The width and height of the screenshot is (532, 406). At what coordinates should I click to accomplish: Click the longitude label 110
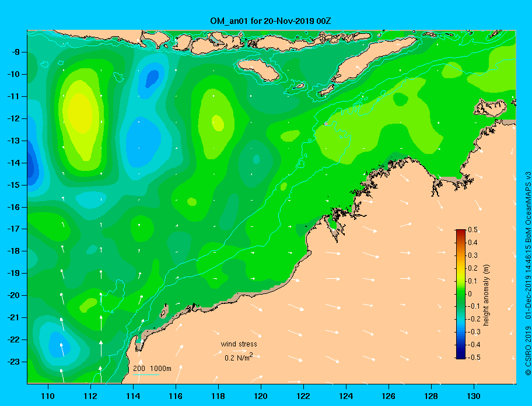pos(48,396)
